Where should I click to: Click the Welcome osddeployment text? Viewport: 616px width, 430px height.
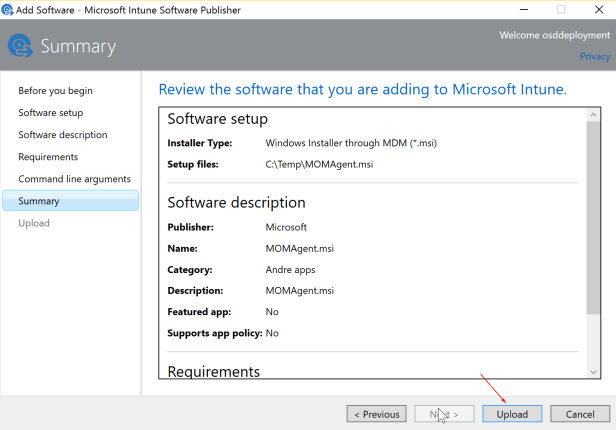pyautogui.click(x=554, y=35)
